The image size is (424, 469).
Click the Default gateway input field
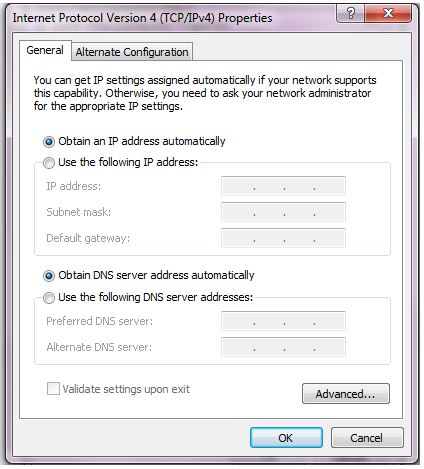[x=283, y=238]
